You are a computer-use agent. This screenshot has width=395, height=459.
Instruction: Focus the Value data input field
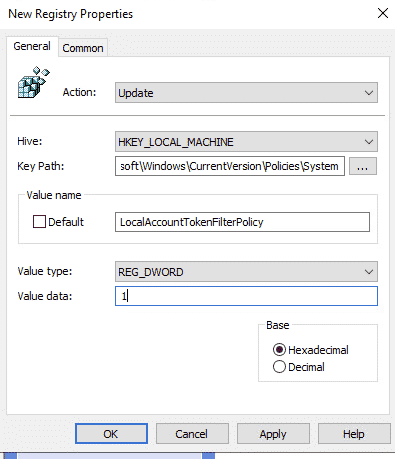(246, 296)
